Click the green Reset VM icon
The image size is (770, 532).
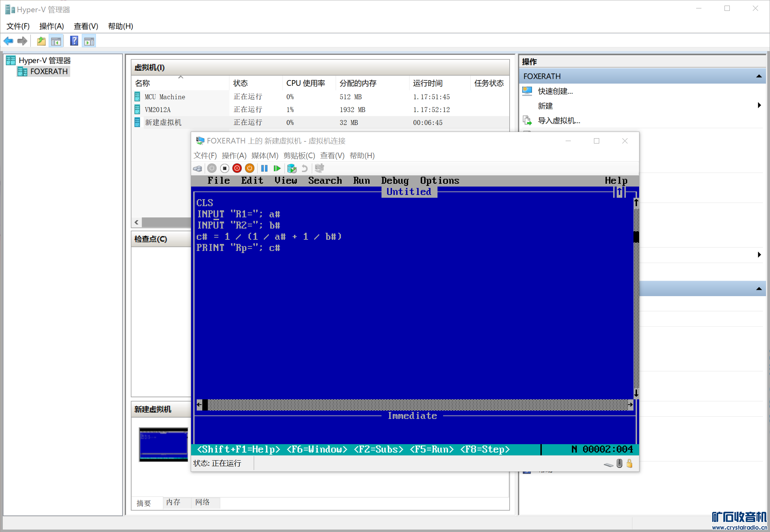click(277, 169)
